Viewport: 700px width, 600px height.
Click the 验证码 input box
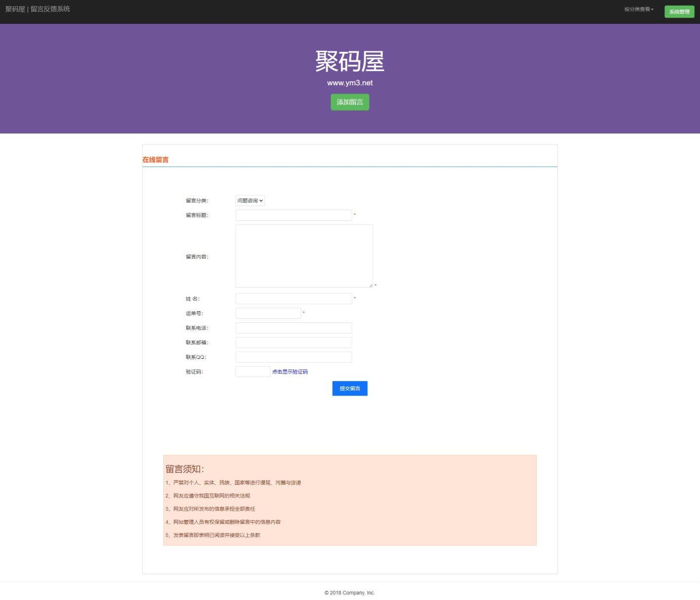[x=253, y=372]
